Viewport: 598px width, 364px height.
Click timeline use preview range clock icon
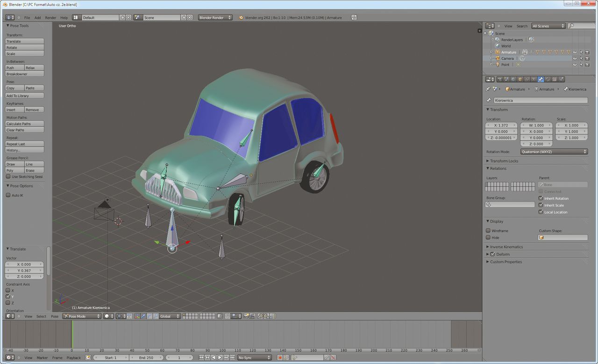tap(88, 357)
